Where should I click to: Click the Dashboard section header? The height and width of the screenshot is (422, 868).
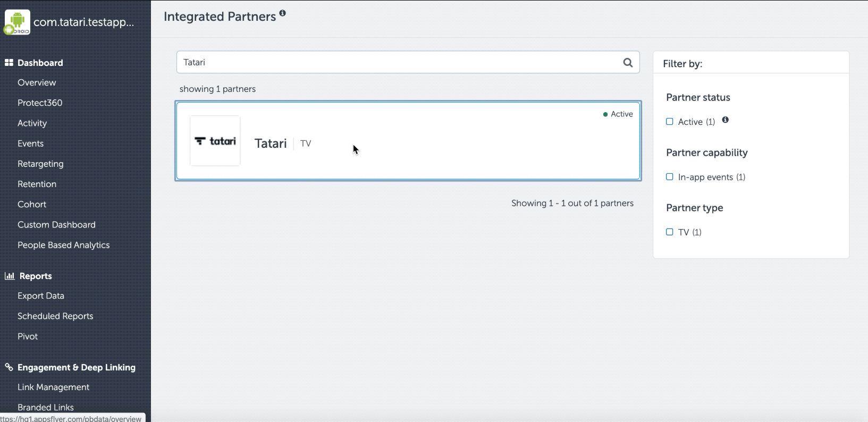40,63
